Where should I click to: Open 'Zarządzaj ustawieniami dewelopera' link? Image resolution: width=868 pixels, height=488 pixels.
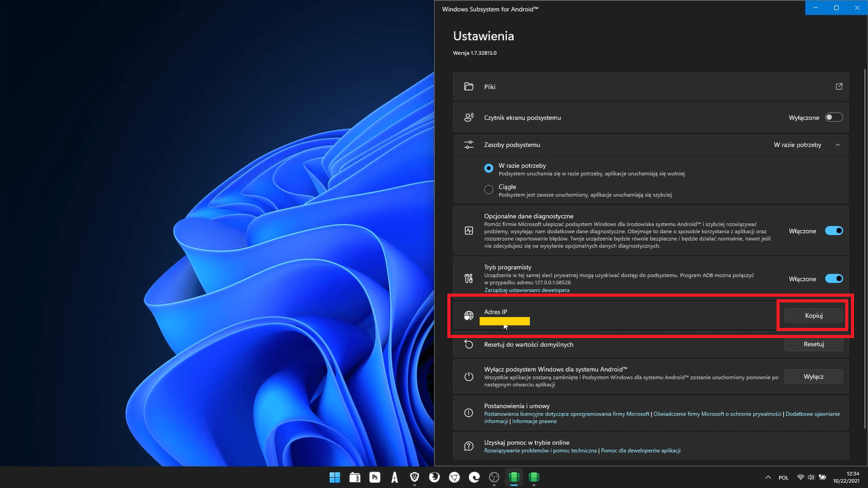pyautogui.click(x=527, y=290)
